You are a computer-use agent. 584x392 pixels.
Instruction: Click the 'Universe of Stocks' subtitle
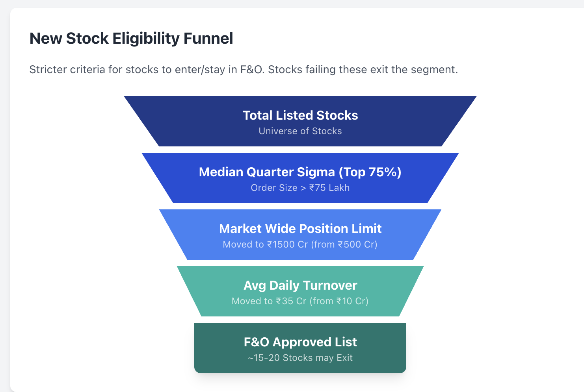tap(300, 131)
